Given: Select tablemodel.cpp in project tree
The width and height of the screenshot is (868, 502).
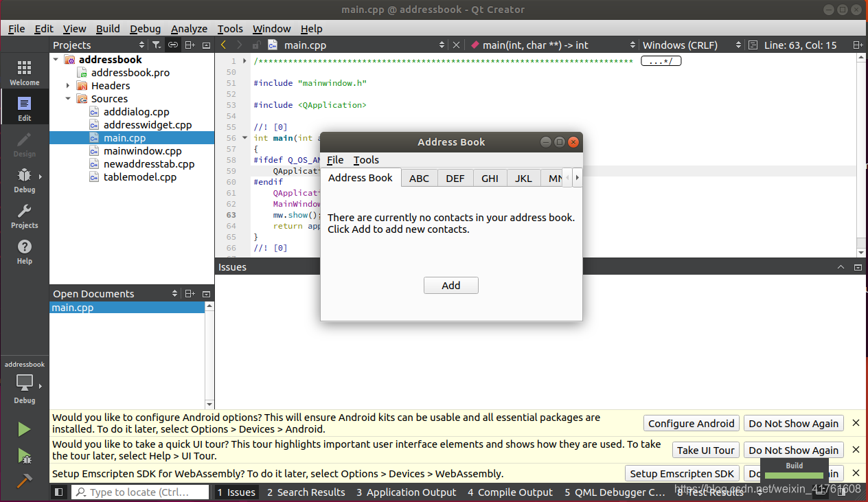Looking at the screenshot, I should click(139, 176).
